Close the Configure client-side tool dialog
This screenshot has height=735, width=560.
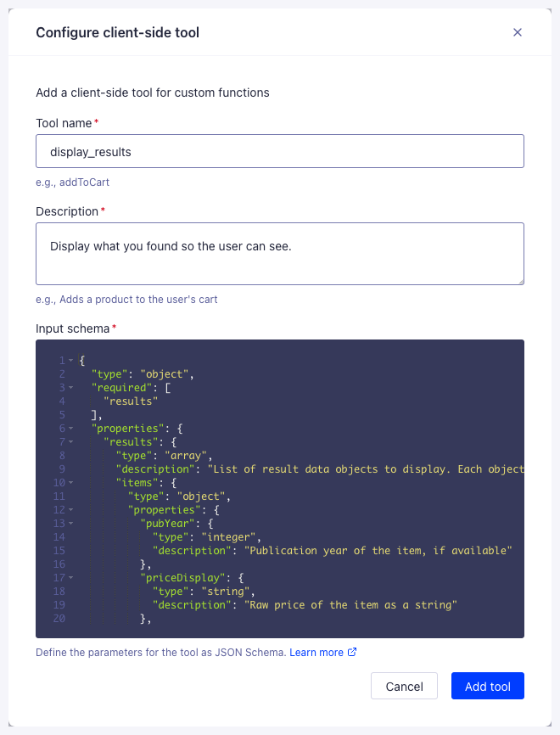pos(518,32)
